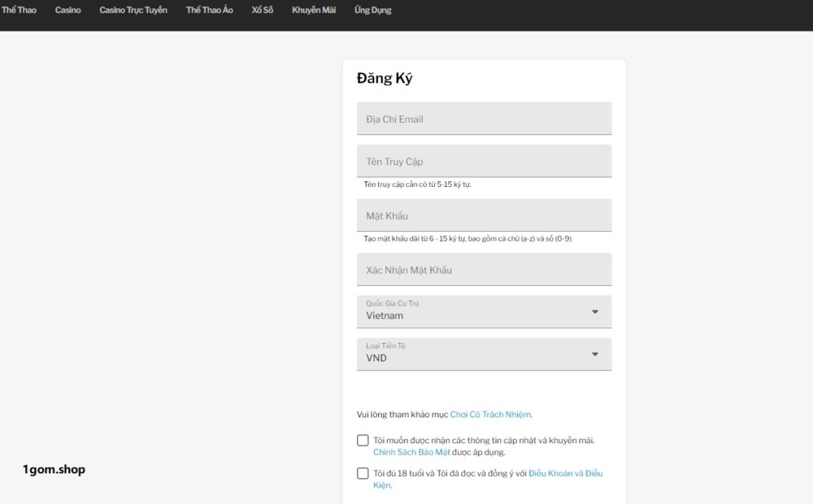Viewport: 813px width, 504px height.
Task: Click the Địa Chỉ Email input field
Action: click(484, 119)
